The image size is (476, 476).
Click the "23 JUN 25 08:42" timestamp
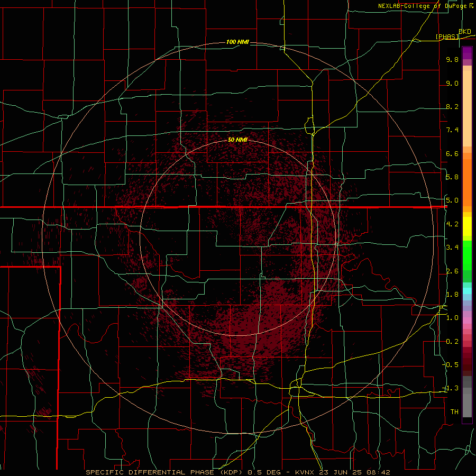[354, 472]
